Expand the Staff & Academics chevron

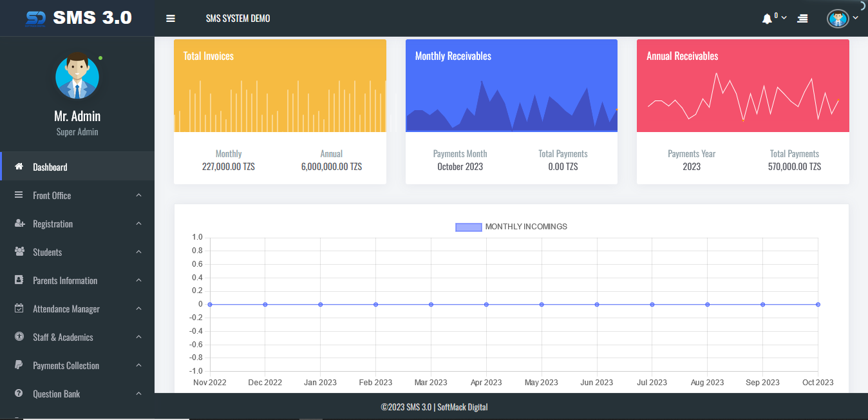138,337
